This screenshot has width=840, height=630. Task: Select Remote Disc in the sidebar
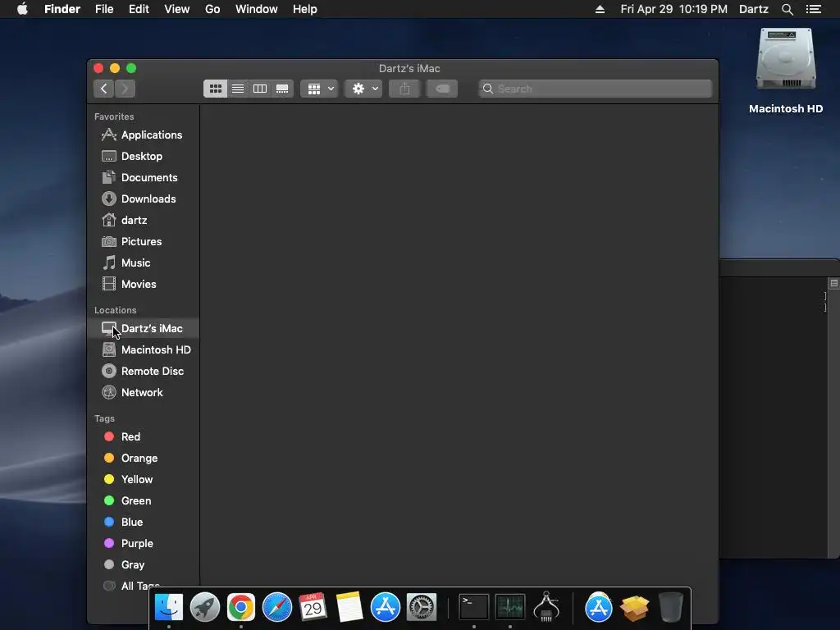[143, 372]
